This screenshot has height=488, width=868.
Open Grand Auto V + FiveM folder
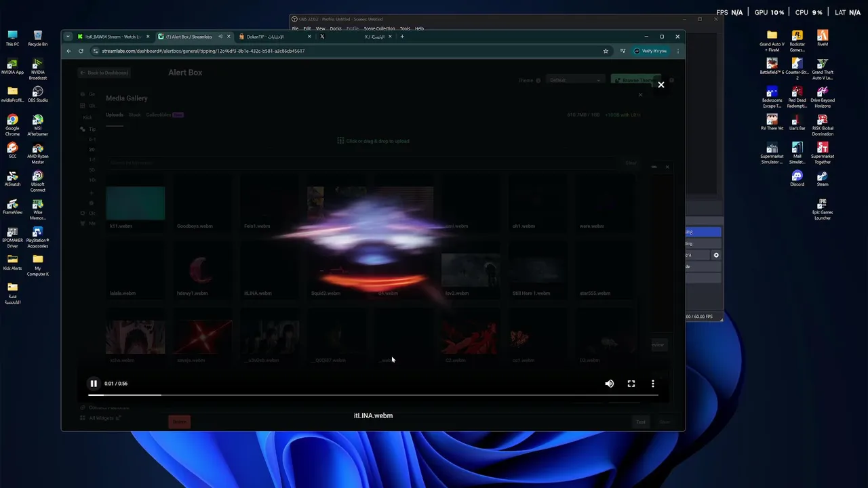coord(772,41)
